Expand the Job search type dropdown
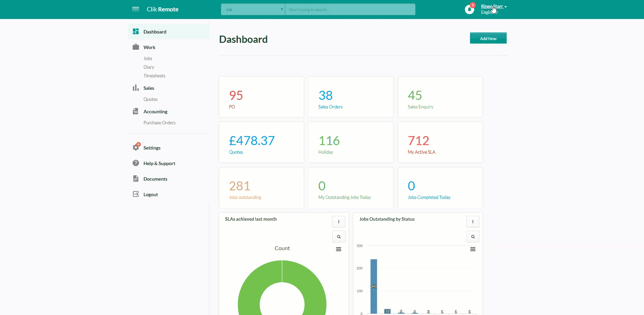 point(253,9)
